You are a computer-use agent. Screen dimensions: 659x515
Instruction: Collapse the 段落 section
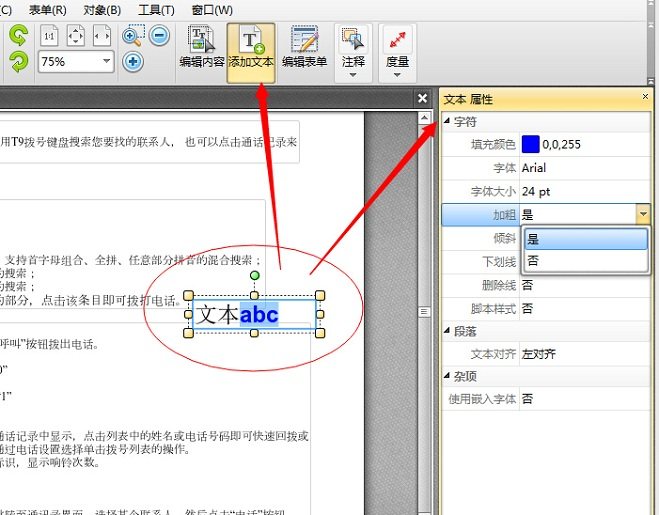tap(447, 331)
